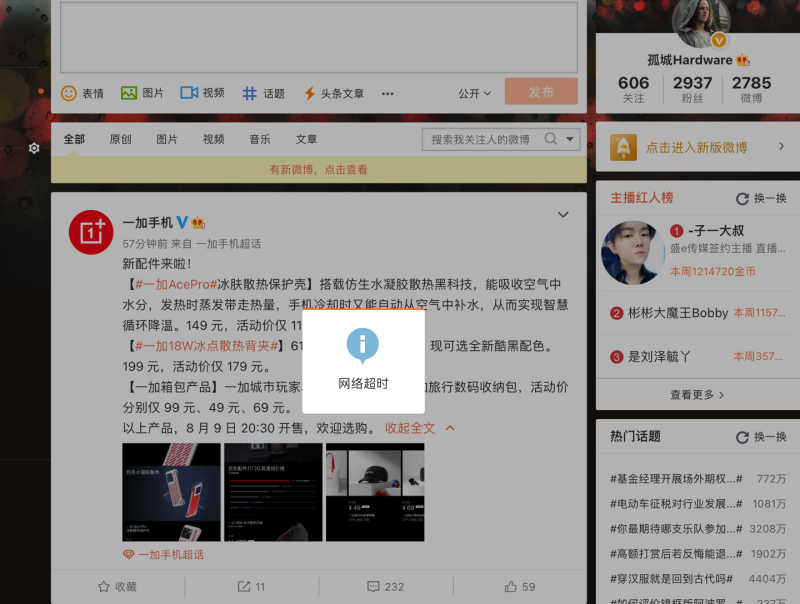Like the post with thumbs-up icon
The height and width of the screenshot is (604, 800).
[x=511, y=587]
